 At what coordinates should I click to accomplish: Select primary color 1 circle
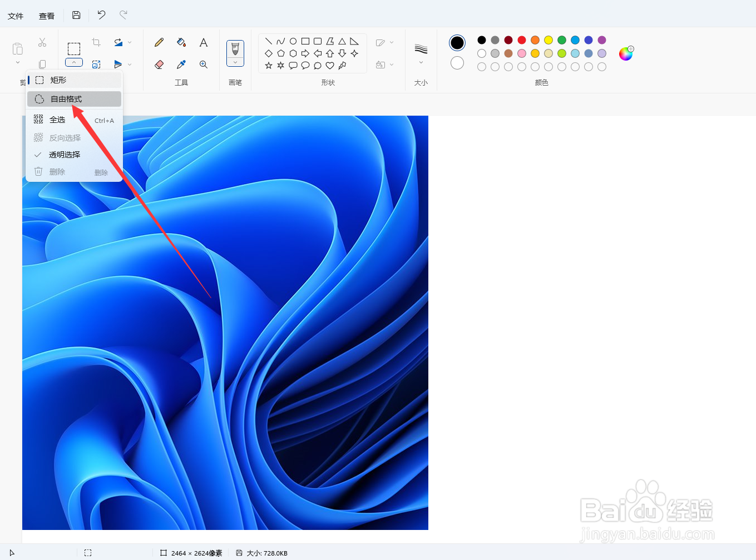(457, 42)
